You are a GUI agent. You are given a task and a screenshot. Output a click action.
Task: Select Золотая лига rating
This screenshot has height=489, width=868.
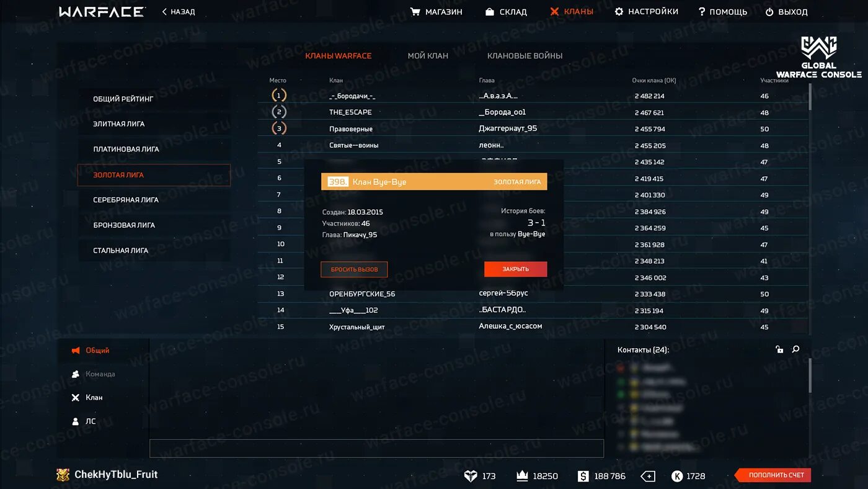click(x=154, y=175)
